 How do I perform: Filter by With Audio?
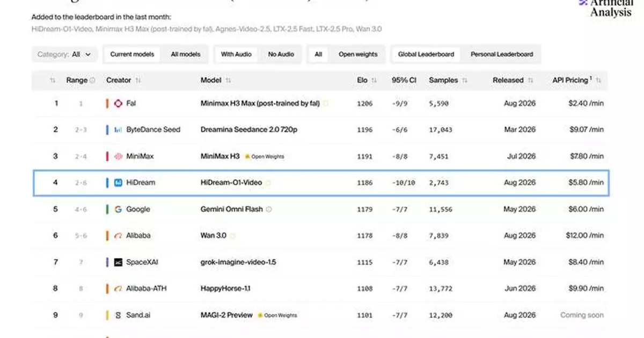click(236, 54)
